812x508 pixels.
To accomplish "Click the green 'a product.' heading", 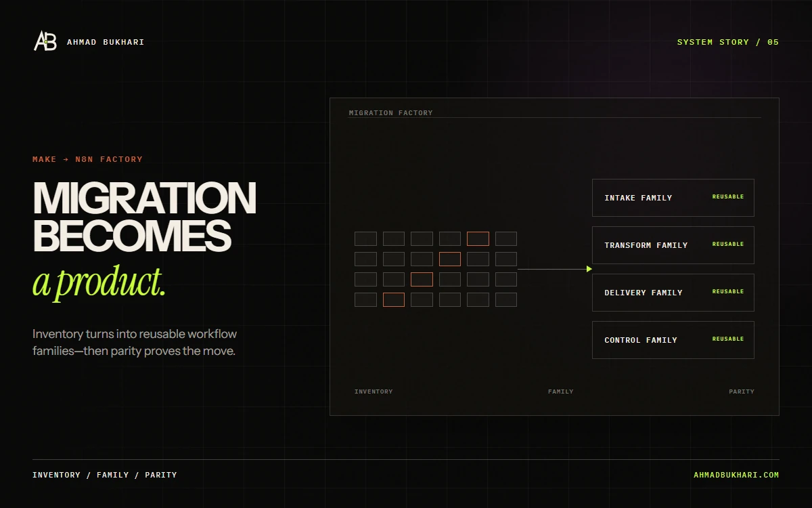I will click(x=99, y=282).
